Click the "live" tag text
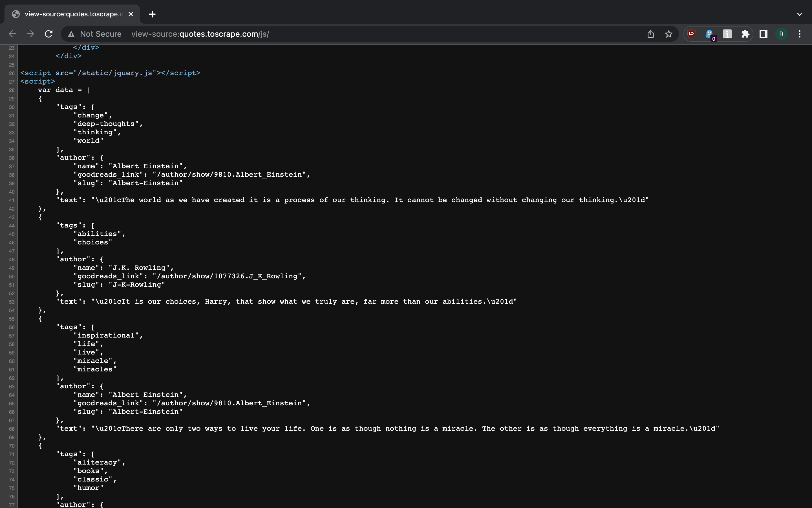This screenshot has width=812, height=508. pyautogui.click(x=86, y=352)
